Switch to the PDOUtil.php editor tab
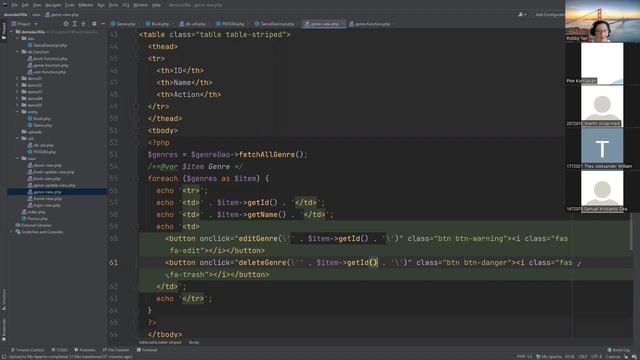This screenshot has height=360, width=640. point(231,24)
